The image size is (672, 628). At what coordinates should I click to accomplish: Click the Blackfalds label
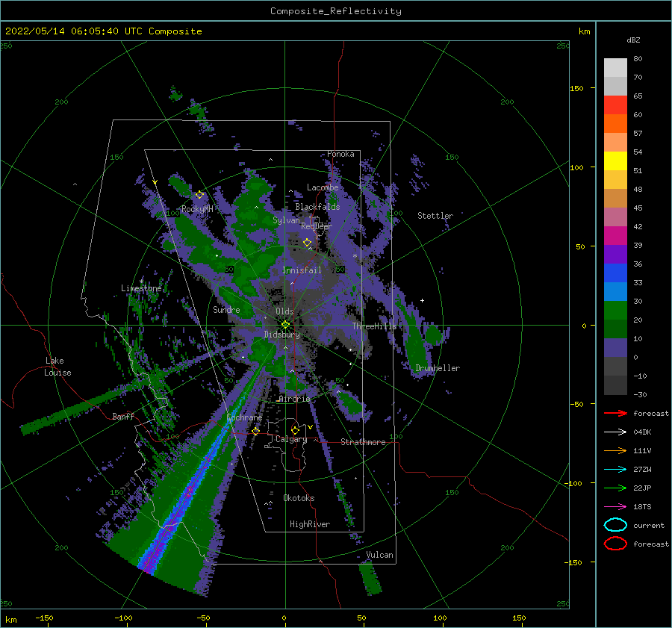(x=317, y=207)
